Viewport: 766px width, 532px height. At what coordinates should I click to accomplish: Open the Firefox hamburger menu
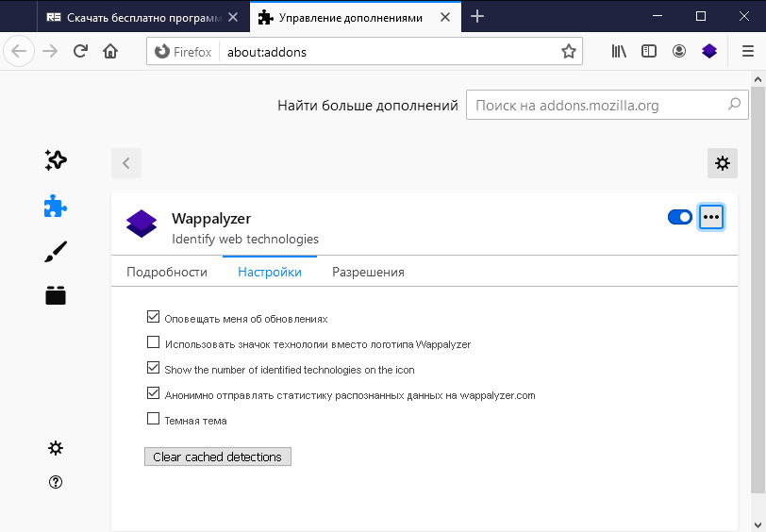pyautogui.click(x=748, y=51)
